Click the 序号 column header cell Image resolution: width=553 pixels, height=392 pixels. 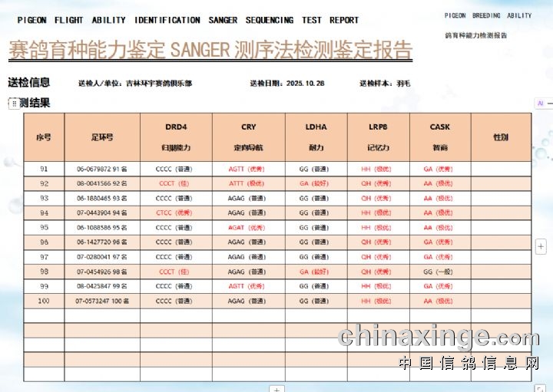(44, 137)
